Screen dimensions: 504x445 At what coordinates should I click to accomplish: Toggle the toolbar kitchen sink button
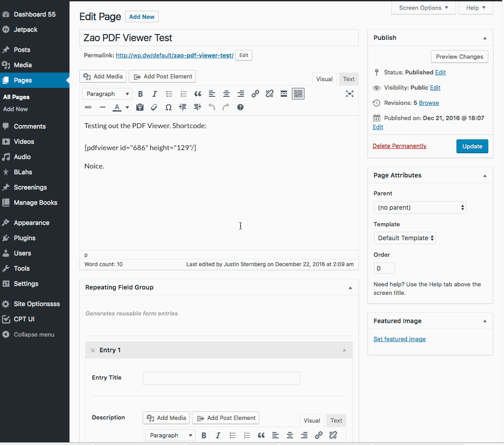point(298,94)
